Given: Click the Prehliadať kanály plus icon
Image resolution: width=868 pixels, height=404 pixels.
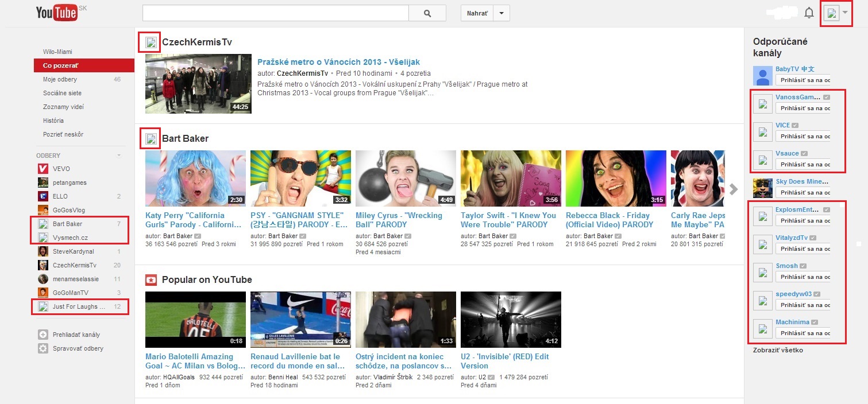Looking at the screenshot, I should pyautogui.click(x=43, y=335).
